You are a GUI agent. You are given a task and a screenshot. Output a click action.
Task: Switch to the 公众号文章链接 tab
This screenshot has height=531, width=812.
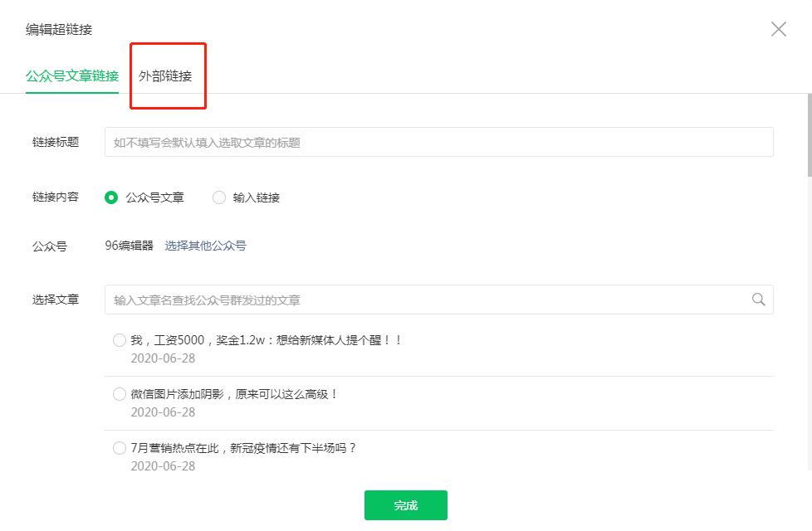71,76
